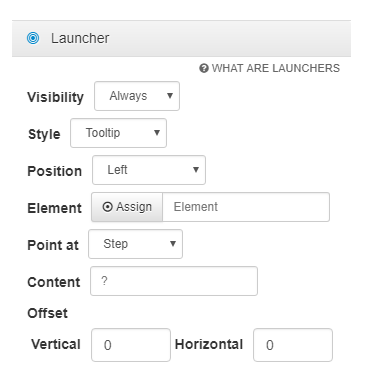Select the Horizontal offset field

click(293, 345)
